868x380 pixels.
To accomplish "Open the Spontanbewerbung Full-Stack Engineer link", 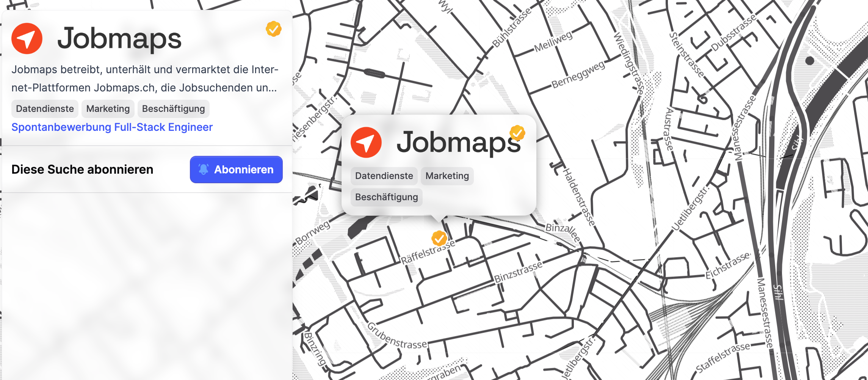I will coord(112,127).
